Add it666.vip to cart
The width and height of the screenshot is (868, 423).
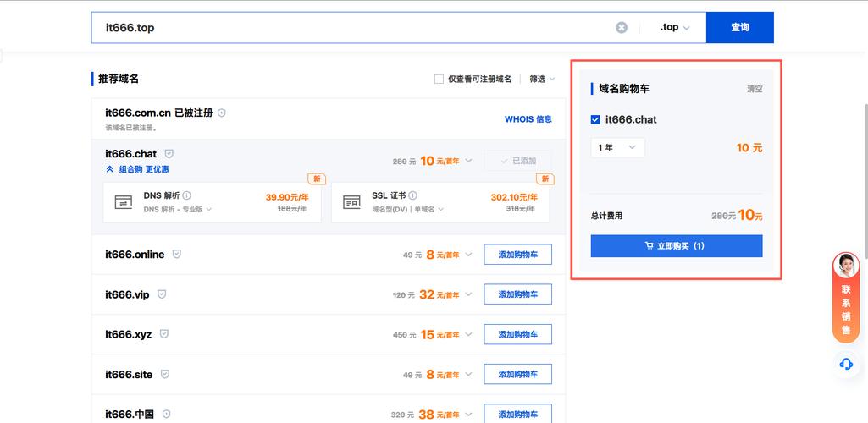pos(517,294)
